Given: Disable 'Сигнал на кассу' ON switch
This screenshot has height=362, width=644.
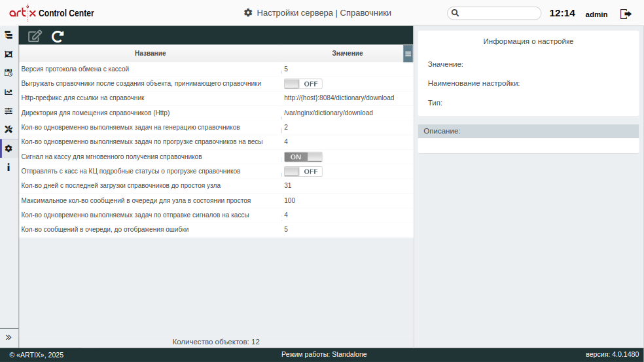Looking at the screenshot, I should 303,157.
